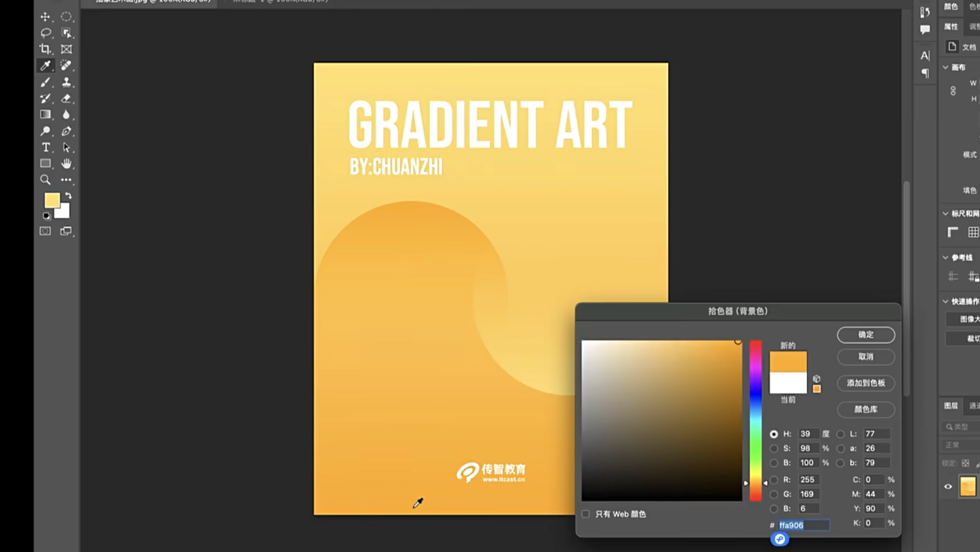Image resolution: width=980 pixels, height=552 pixels.
Task: Switch to the 图层 tab
Action: [x=951, y=406]
